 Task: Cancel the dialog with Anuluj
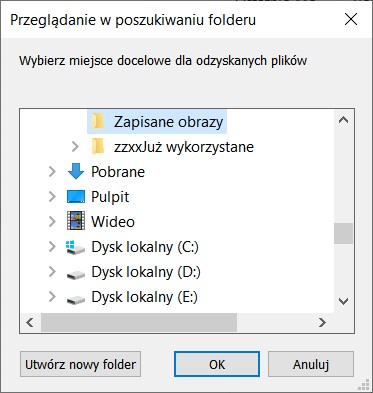[x=311, y=364]
